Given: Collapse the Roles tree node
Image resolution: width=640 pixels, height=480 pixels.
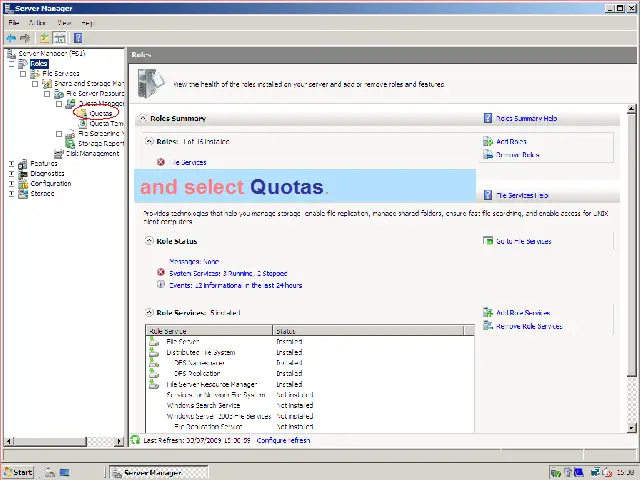Looking at the screenshot, I should coord(11,64).
